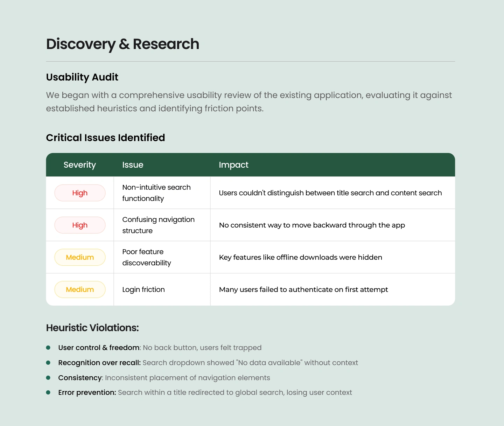504x426 pixels.
Task: Select the Medium badge for feature discoverability
Action: click(x=80, y=257)
